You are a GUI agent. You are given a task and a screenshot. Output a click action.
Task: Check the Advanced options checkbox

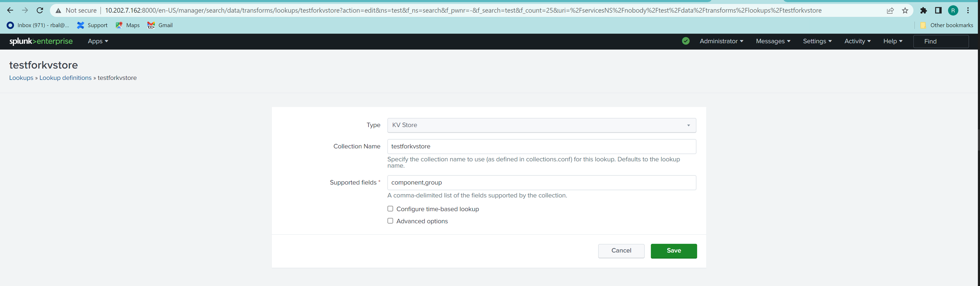390,220
